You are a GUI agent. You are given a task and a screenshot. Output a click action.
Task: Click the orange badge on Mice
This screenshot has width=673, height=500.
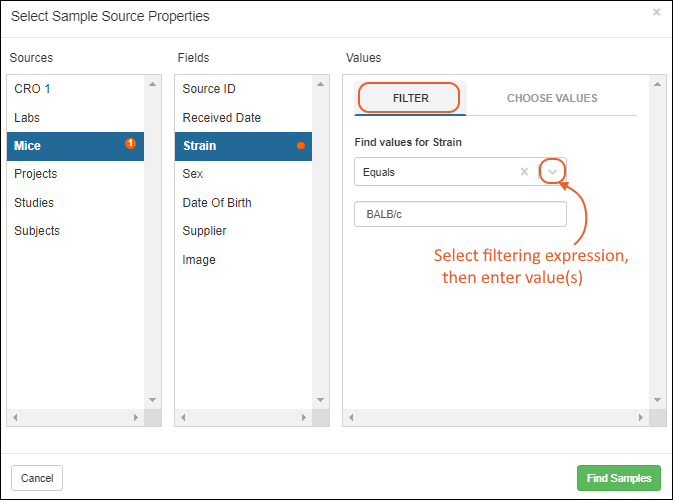(x=130, y=143)
